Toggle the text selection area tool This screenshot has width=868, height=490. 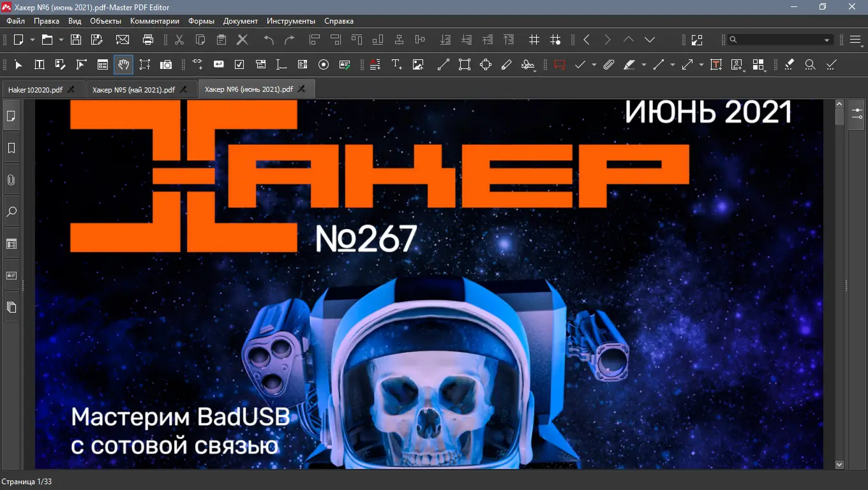[145, 64]
